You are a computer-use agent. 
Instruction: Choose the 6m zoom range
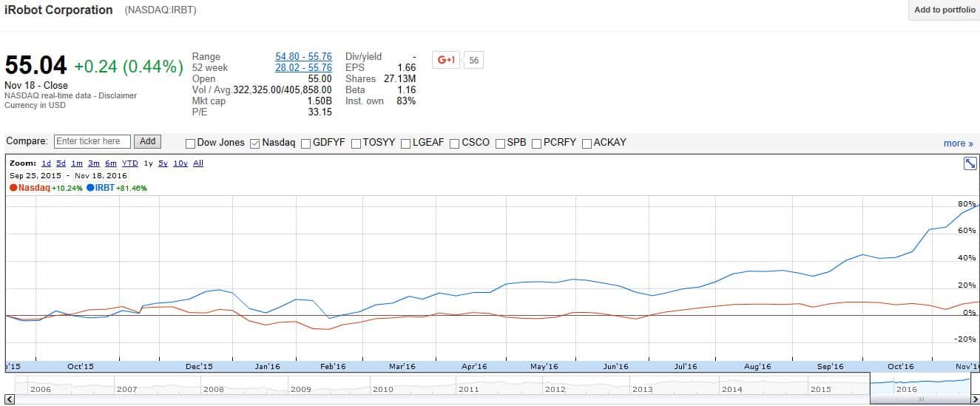coord(110,163)
